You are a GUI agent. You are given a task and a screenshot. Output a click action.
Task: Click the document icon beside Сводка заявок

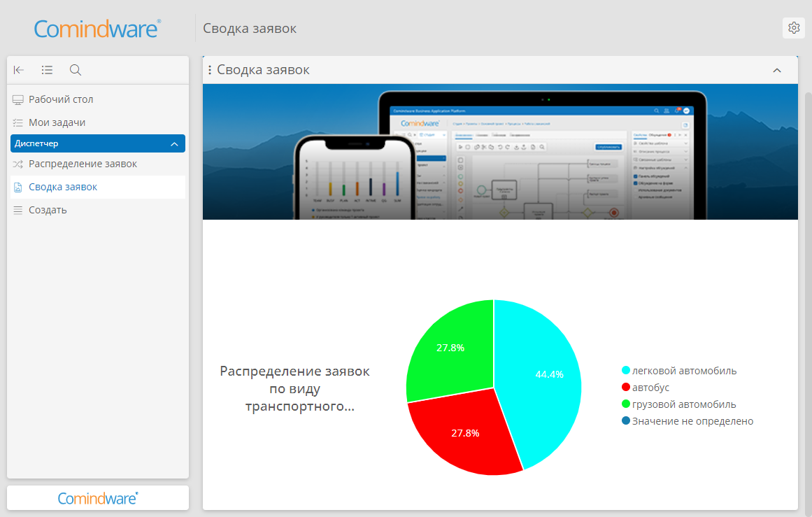tap(18, 187)
